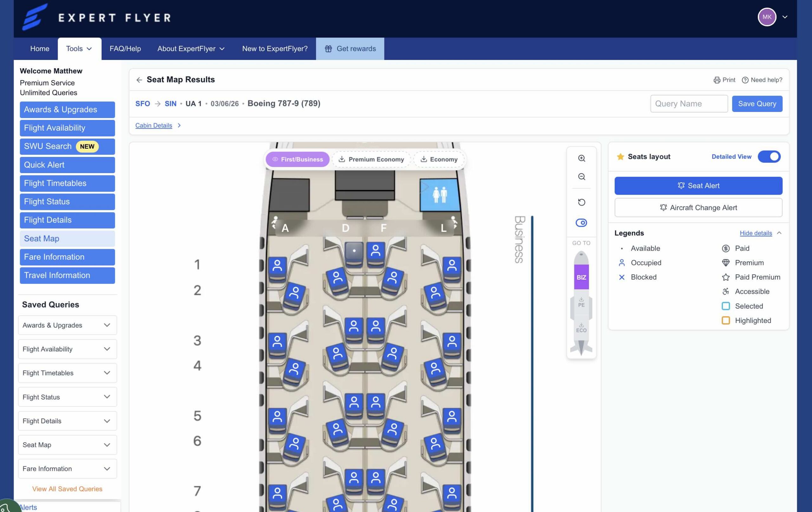Click the MK user avatar

point(767,17)
